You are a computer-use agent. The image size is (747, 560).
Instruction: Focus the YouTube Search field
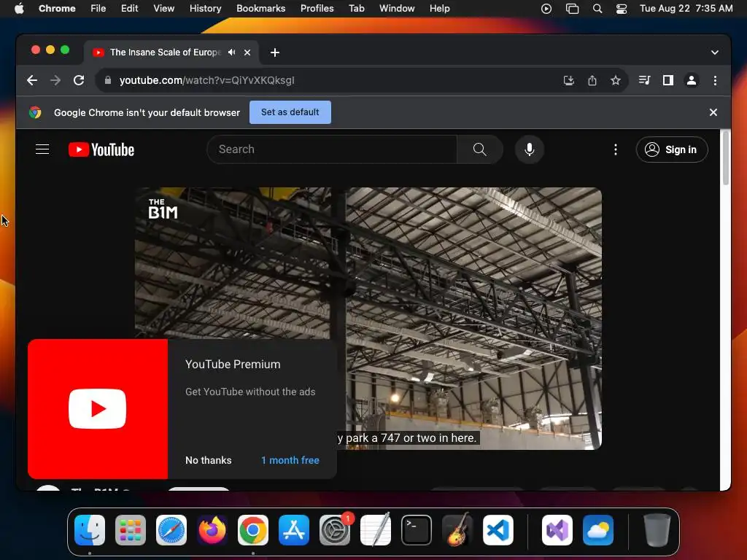pyautogui.click(x=332, y=149)
